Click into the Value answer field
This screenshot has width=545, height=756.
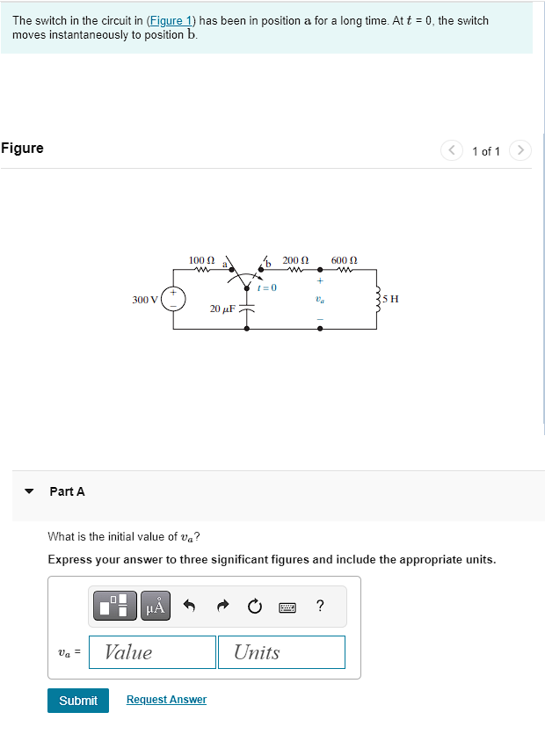[151, 651]
